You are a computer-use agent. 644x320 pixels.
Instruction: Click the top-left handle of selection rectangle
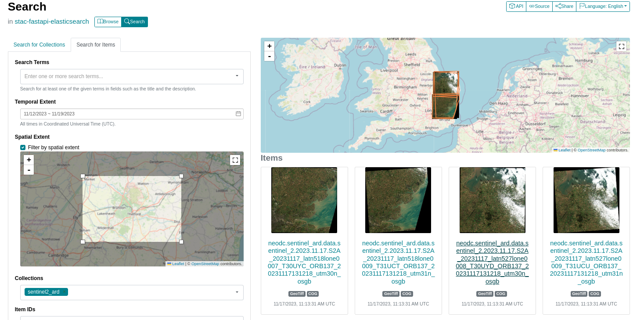pos(83,176)
